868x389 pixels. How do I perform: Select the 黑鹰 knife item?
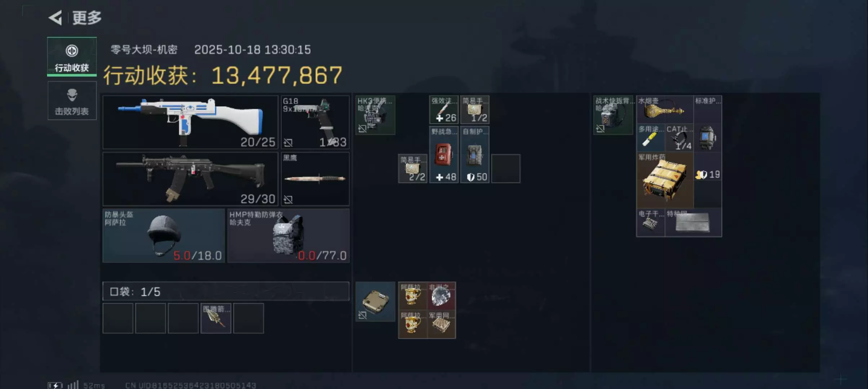tap(315, 179)
